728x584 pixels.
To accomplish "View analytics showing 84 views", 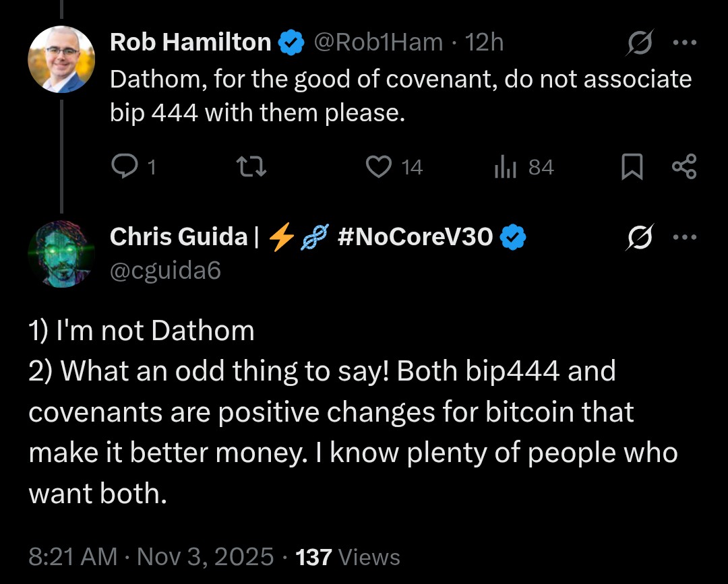I will tap(504, 167).
